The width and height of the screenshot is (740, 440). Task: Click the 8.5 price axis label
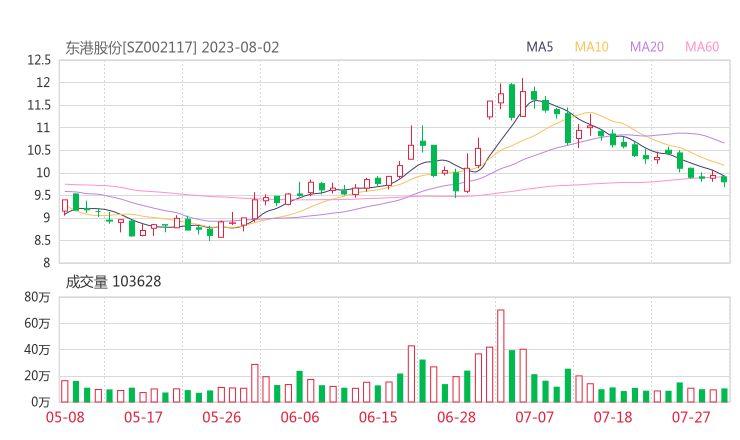tap(42, 241)
